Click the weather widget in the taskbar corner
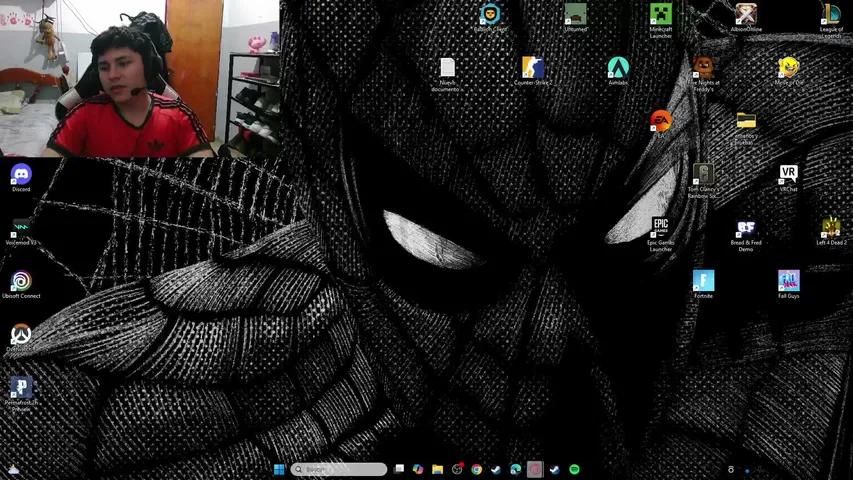Viewport: 853px width, 480px height. [14, 469]
